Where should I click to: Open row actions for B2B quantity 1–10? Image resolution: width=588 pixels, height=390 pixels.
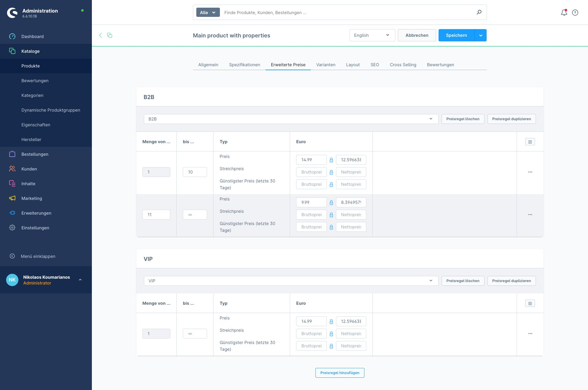530,172
